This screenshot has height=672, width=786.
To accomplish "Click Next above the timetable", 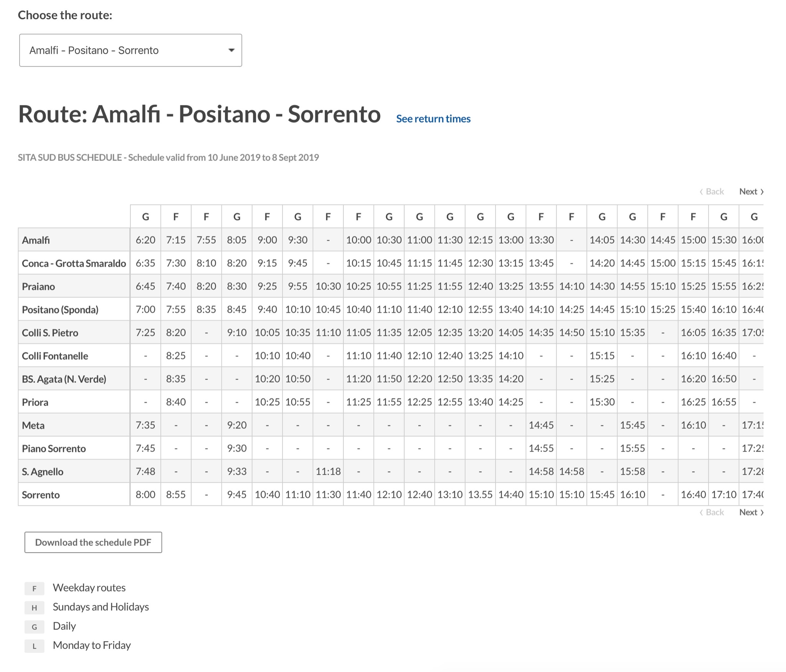I will tap(751, 192).
